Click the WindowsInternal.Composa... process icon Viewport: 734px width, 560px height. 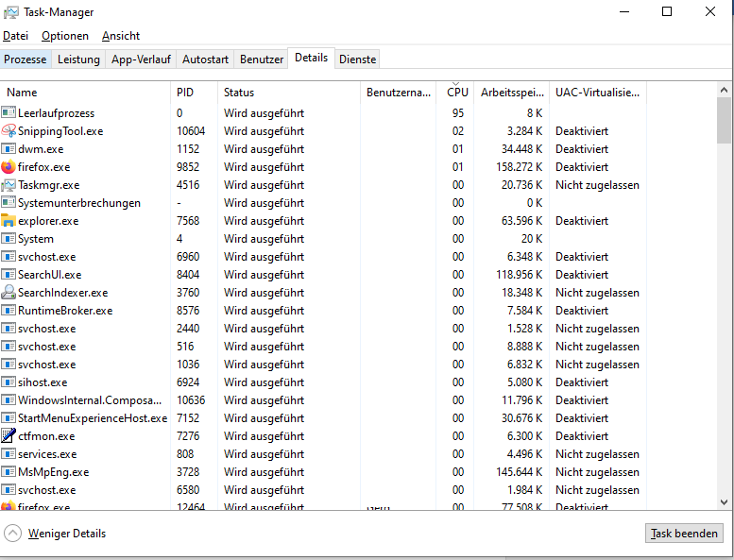point(9,400)
